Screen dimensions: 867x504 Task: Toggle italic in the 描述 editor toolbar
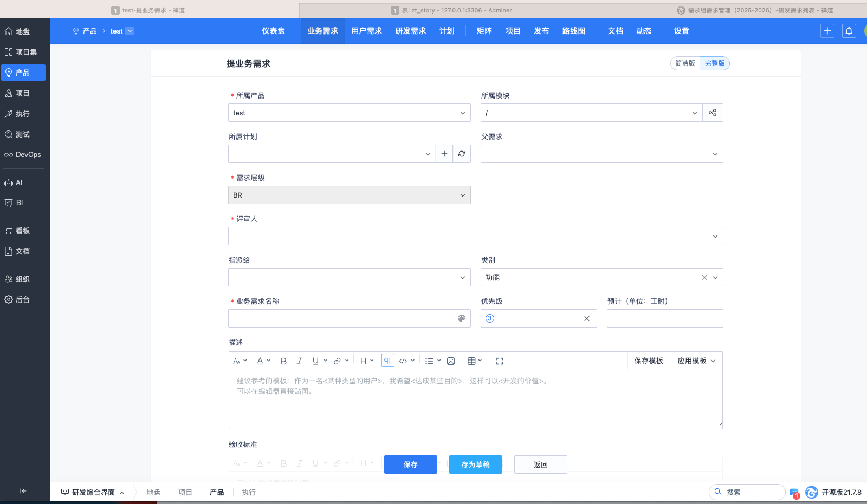tap(299, 361)
